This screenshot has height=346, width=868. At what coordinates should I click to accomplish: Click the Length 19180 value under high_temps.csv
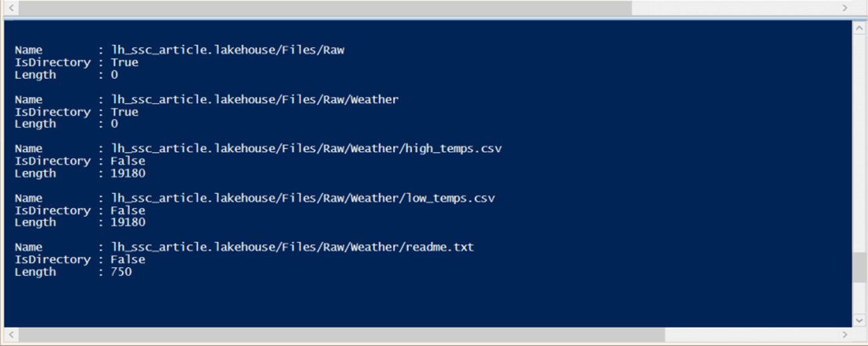128,173
